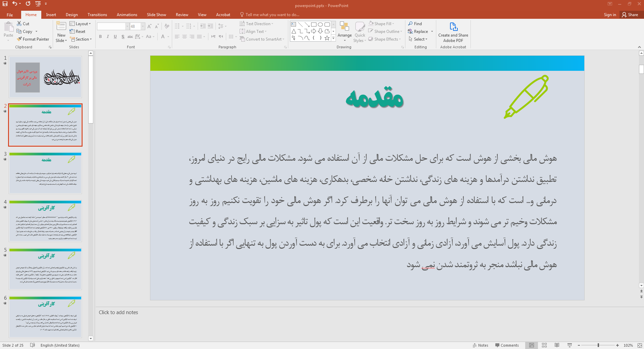Expand the Layout dropdown
The width and height of the screenshot is (644, 349).
point(80,24)
